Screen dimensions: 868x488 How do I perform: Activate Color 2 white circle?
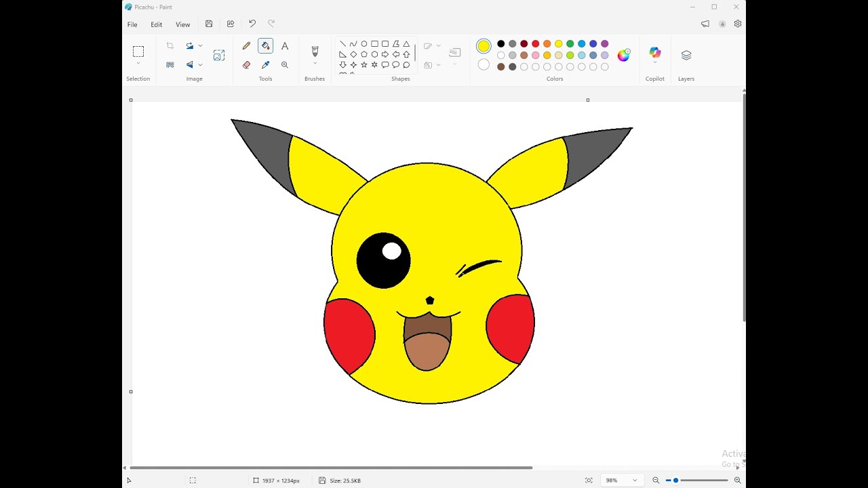484,65
